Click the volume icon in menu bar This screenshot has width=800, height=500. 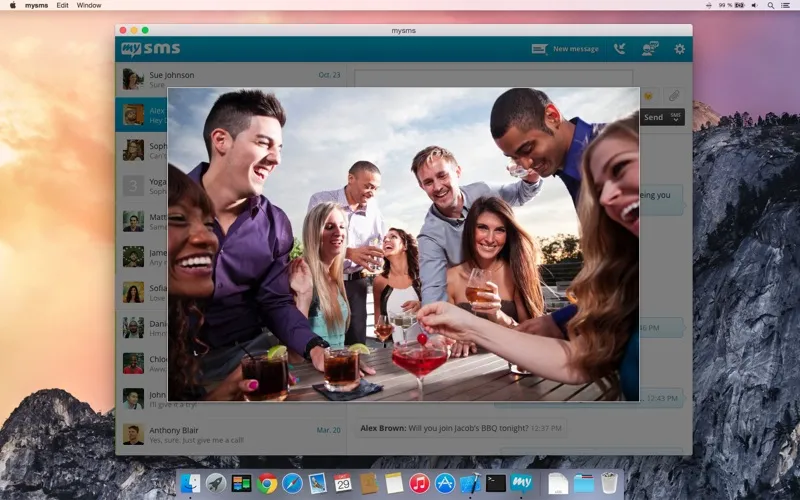(x=755, y=5)
